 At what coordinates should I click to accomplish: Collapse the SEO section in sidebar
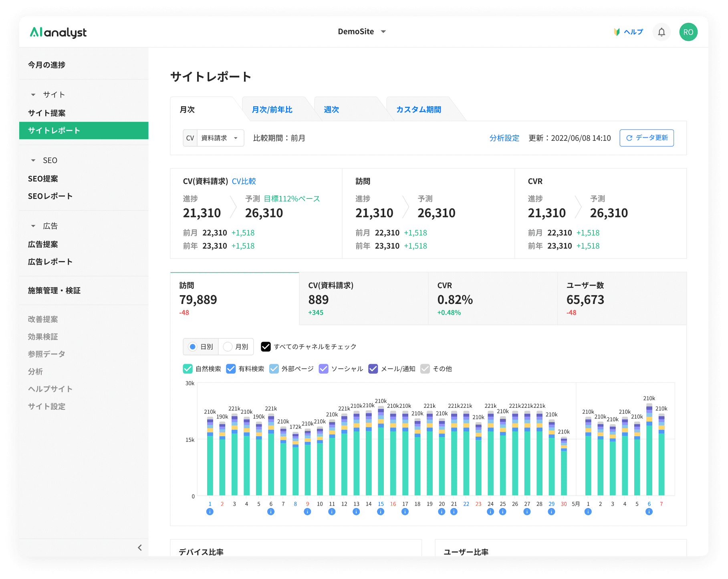(x=34, y=160)
